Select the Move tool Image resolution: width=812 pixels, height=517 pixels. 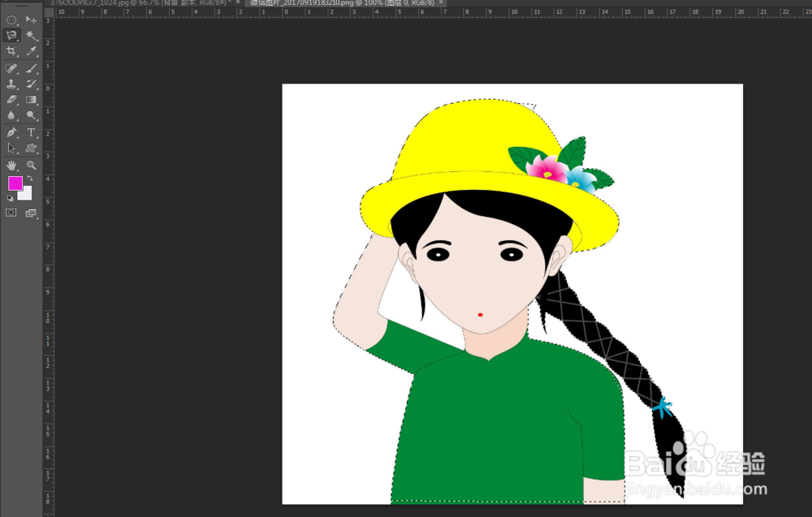click(31, 19)
